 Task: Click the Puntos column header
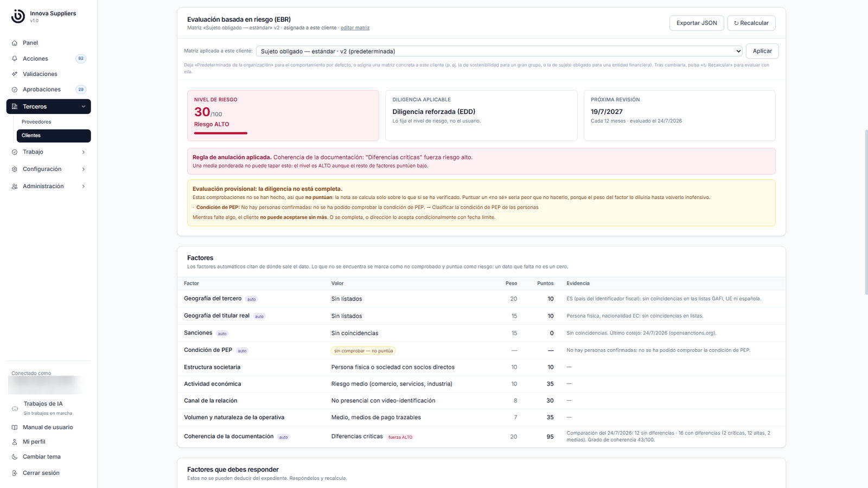click(x=545, y=284)
